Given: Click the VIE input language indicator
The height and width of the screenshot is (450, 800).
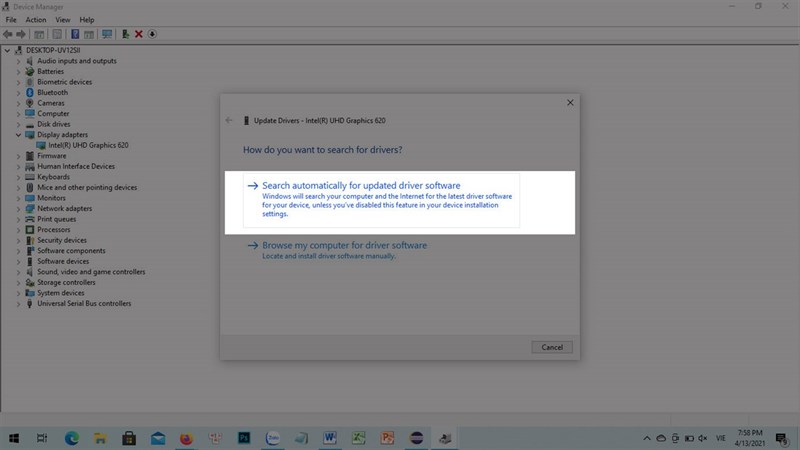Looking at the screenshot, I should point(720,438).
